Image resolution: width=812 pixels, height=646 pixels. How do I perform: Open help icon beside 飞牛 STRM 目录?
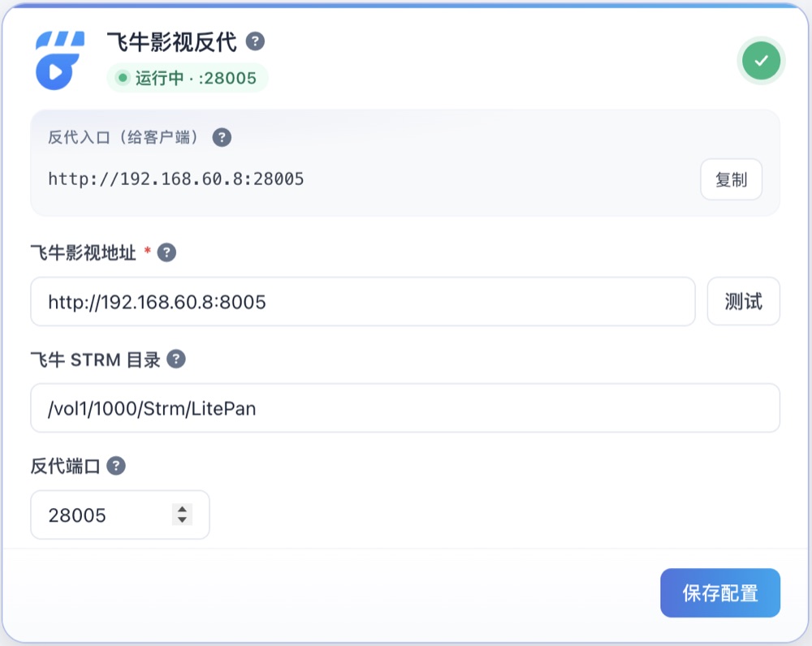(176, 359)
